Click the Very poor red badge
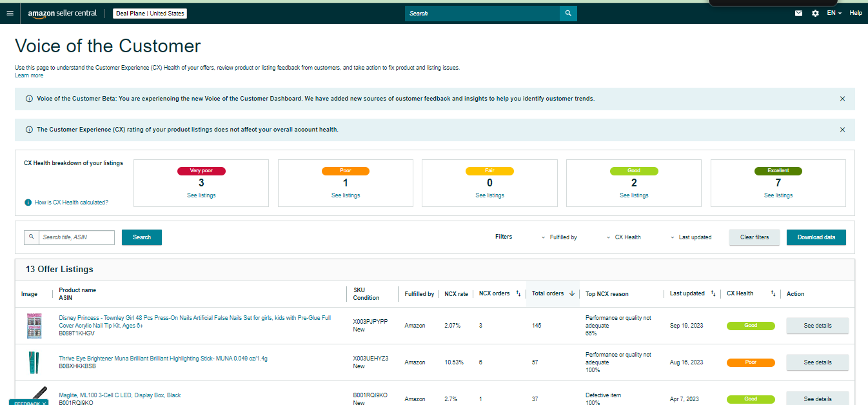Viewport: 868px width, 405px height. tap(201, 171)
